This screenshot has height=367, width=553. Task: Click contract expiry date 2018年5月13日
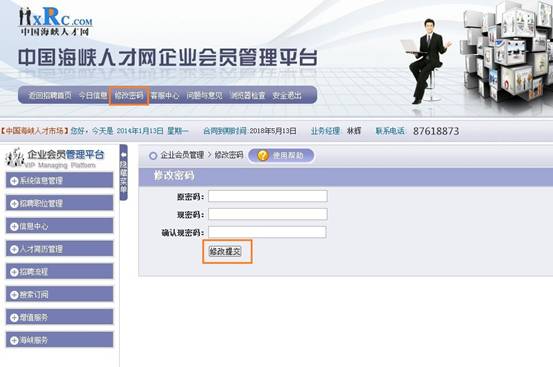tap(273, 131)
